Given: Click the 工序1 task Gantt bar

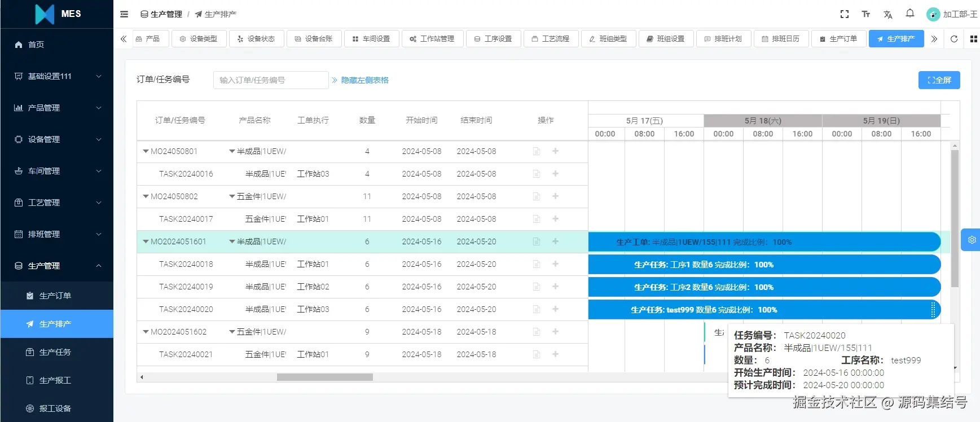Looking at the screenshot, I should point(764,265).
